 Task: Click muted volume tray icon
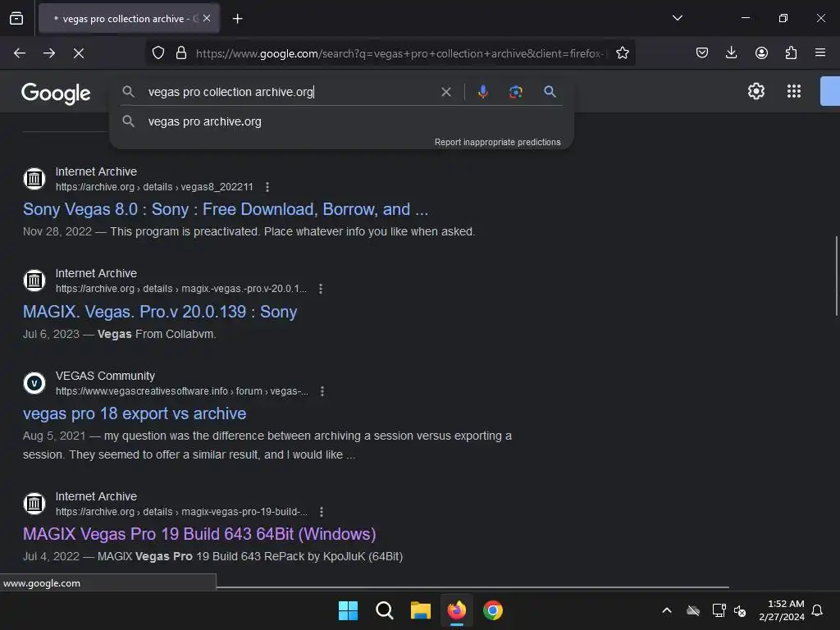point(741,610)
